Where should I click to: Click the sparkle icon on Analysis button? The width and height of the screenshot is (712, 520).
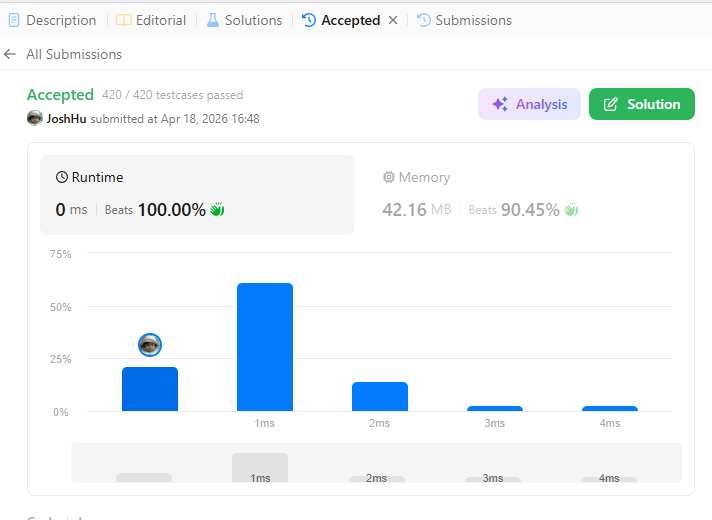500,104
